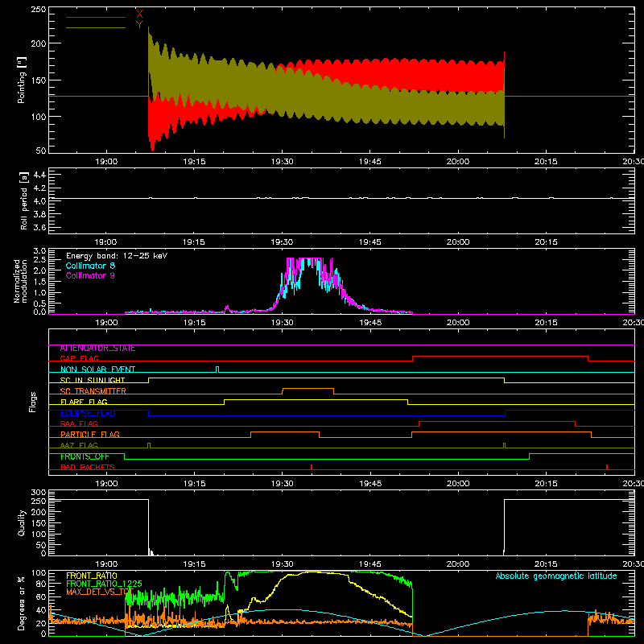Select the SAA_FLAG label
This screenshot has height=644, width=644.
(x=79, y=424)
